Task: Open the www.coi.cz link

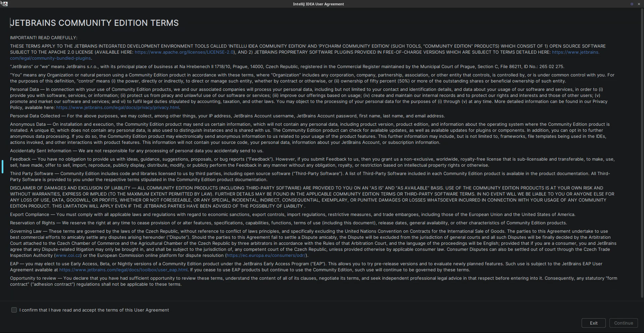Action: point(68,256)
